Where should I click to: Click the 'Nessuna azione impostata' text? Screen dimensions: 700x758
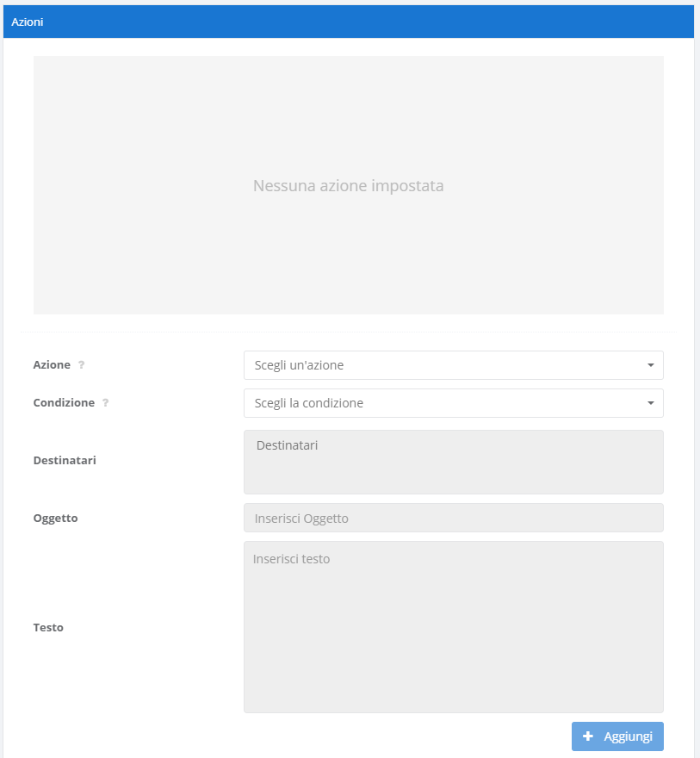(x=349, y=186)
